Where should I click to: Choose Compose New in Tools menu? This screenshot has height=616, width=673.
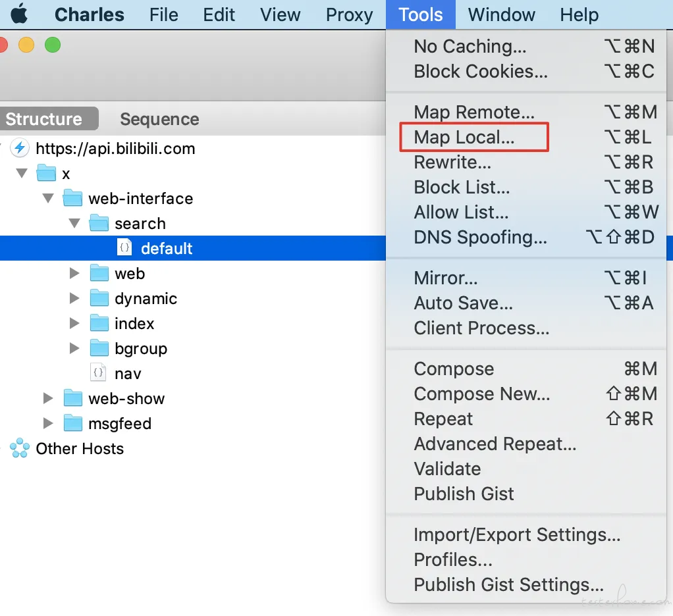pyautogui.click(x=526, y=394)
